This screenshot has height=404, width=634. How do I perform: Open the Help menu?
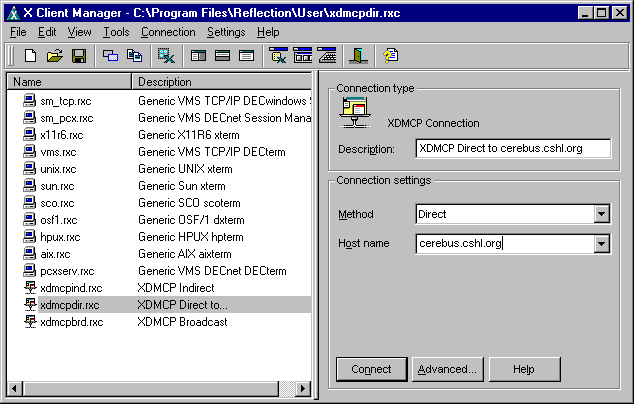point(268,32)
